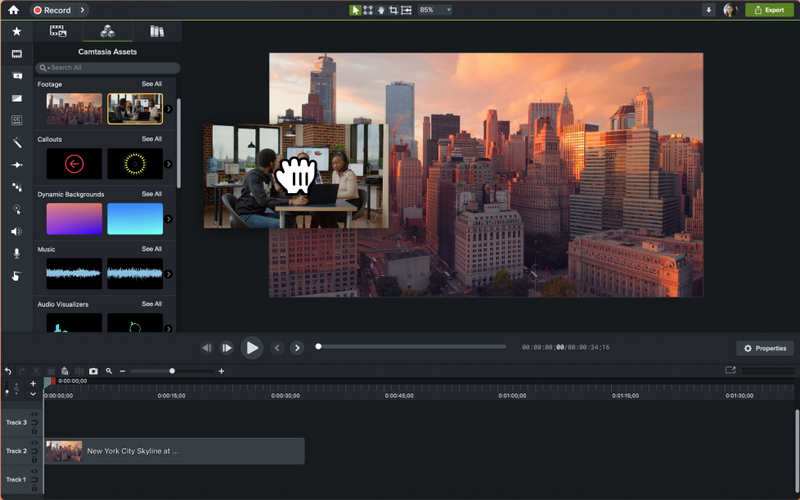Expand the arrow next to Record
This screenshot has height=500, width=800.
pos(82,10)
